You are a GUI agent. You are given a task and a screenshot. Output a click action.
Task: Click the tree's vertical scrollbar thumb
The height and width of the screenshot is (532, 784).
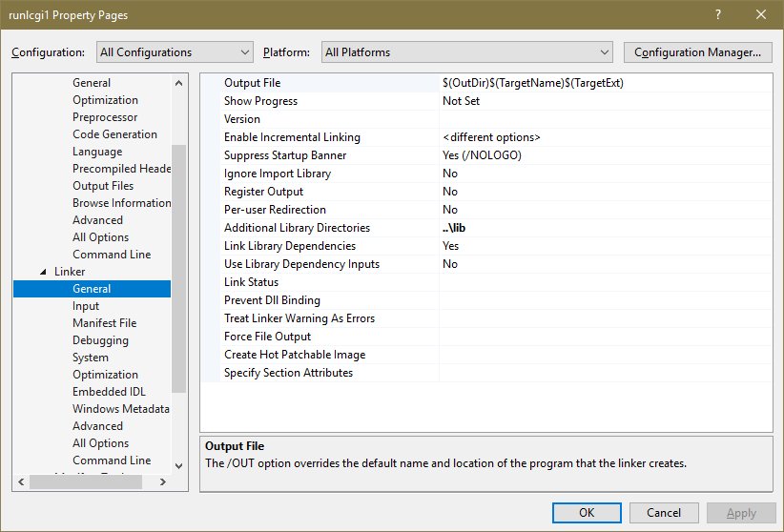click(x=178, y=269)
